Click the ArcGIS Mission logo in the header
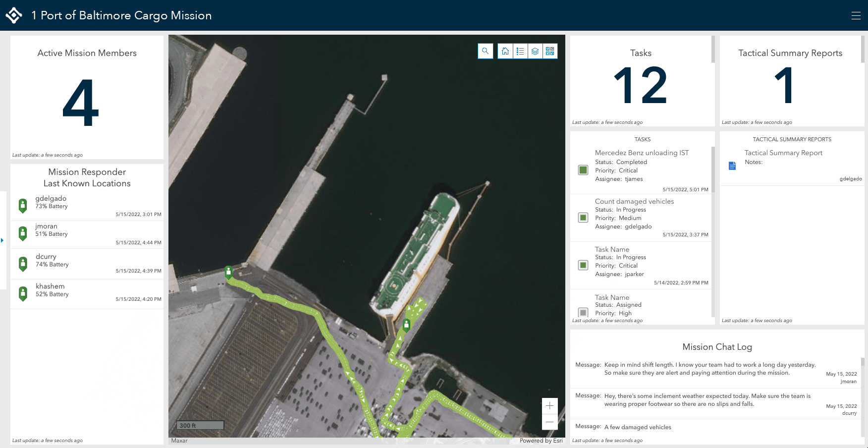868x448 pixels. tap(13, 15)
